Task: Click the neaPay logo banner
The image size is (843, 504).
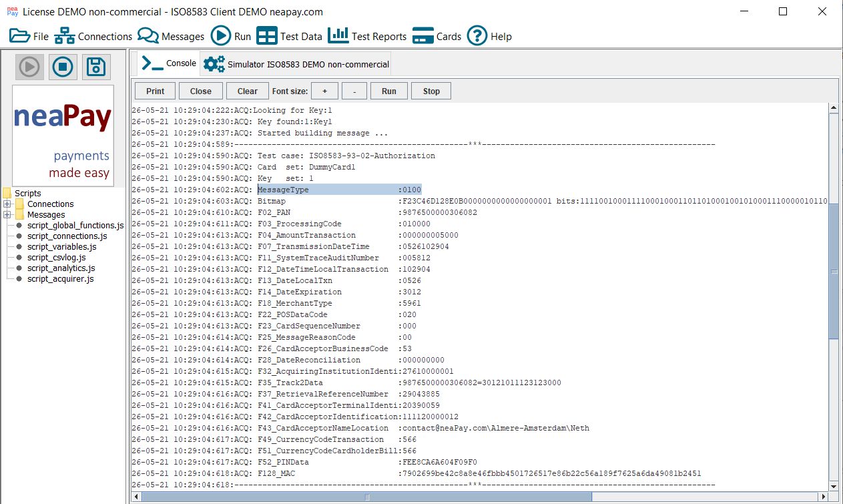Action: (63, 136)
